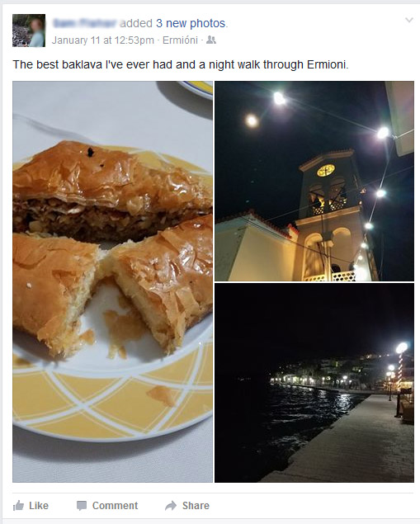The image size is (420, 524).
Task: Open the baklava photo
Action: tap(112, 281)
